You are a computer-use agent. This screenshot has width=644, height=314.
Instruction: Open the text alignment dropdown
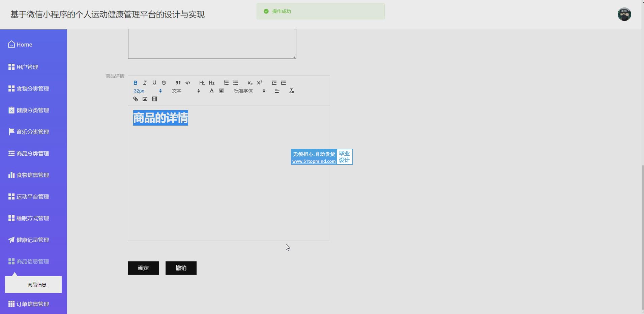(x=277, y=91)
